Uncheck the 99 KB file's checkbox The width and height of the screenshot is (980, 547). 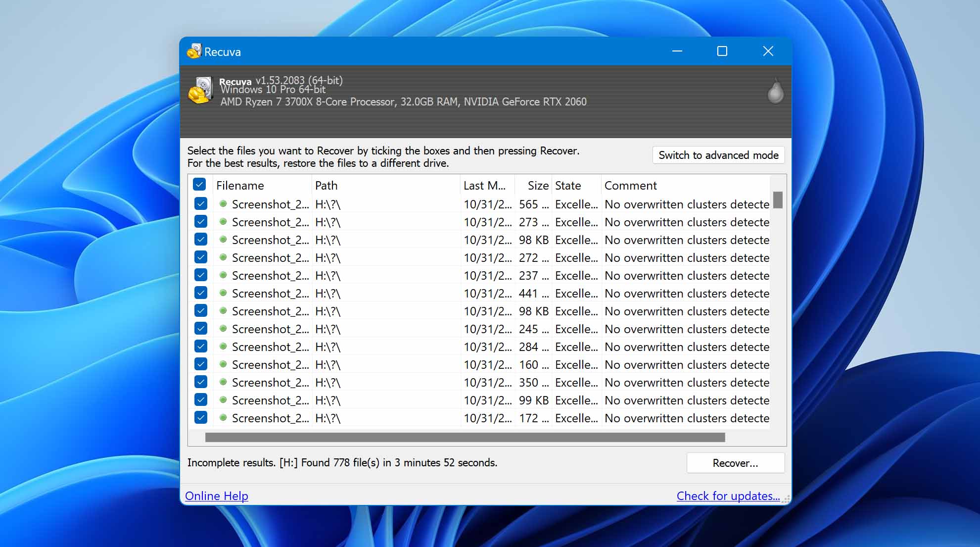pos(200,399)
